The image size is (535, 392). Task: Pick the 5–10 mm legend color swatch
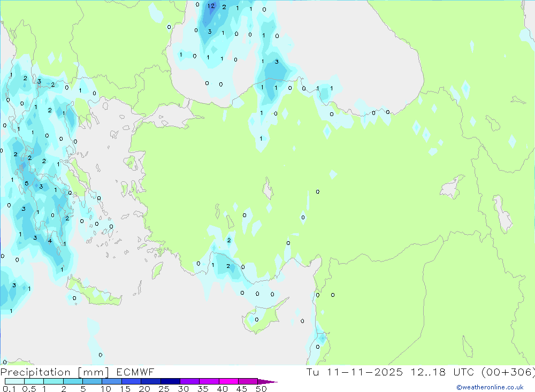coord(92,381)
